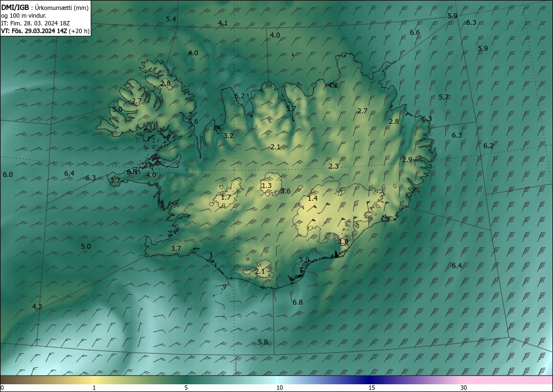The height and width of the screenshot is (392, 553).
Task: Click the 1.8 value label
Action: pyautogui.click(x=343, y=242)
